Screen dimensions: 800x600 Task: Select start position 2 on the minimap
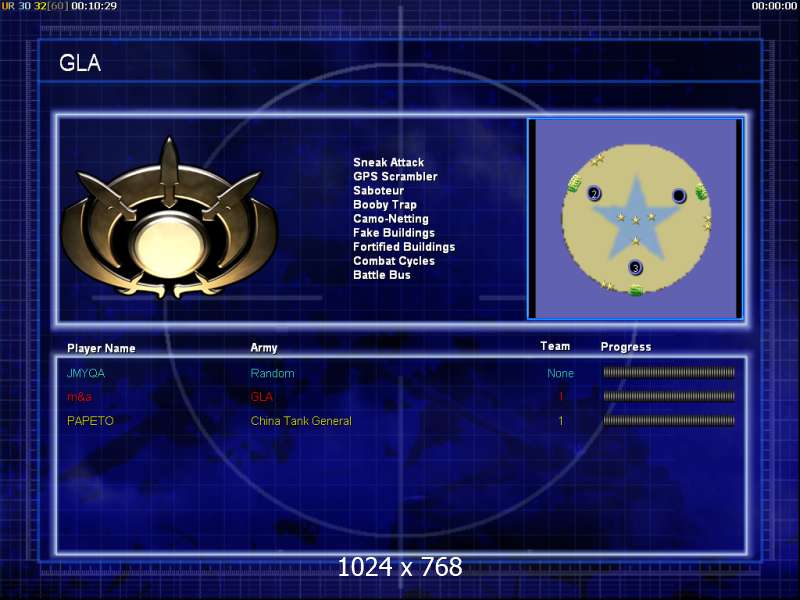coord(594,193)
